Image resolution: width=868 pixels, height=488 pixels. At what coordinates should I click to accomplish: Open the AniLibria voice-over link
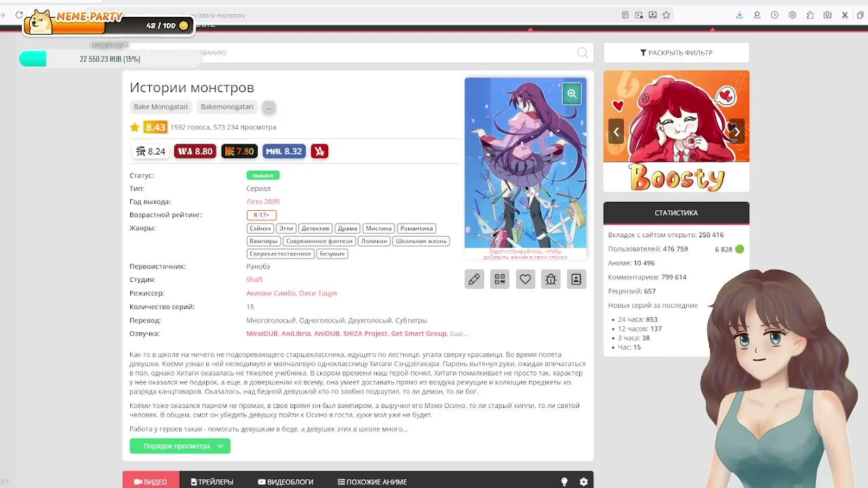pyautogui.click(x=296, y=333)
